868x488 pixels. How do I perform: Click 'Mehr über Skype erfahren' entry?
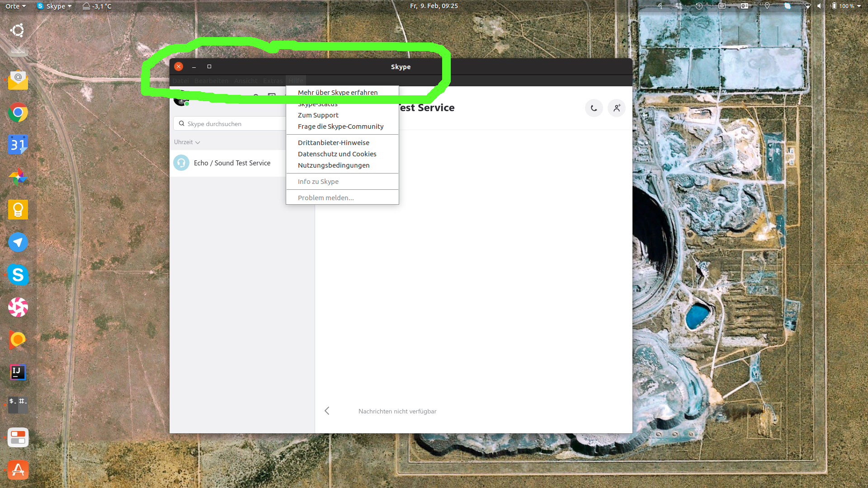(337, 93)
